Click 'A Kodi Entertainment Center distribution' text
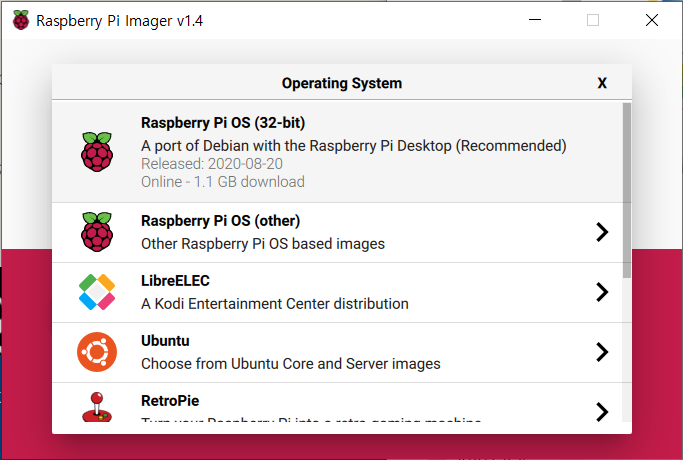The image size is (683, 460). point(274,304)
